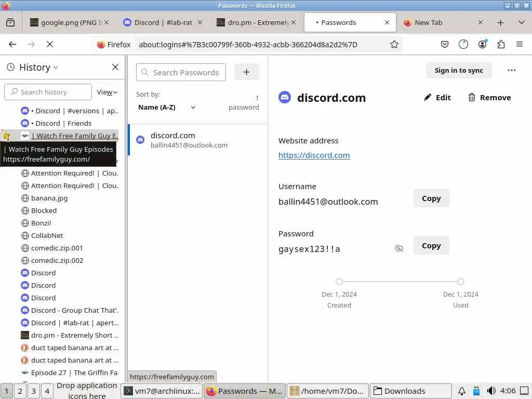The image size is (532, 399).
Task: Open the list all tabs chevron
Action: click(522, 23)
